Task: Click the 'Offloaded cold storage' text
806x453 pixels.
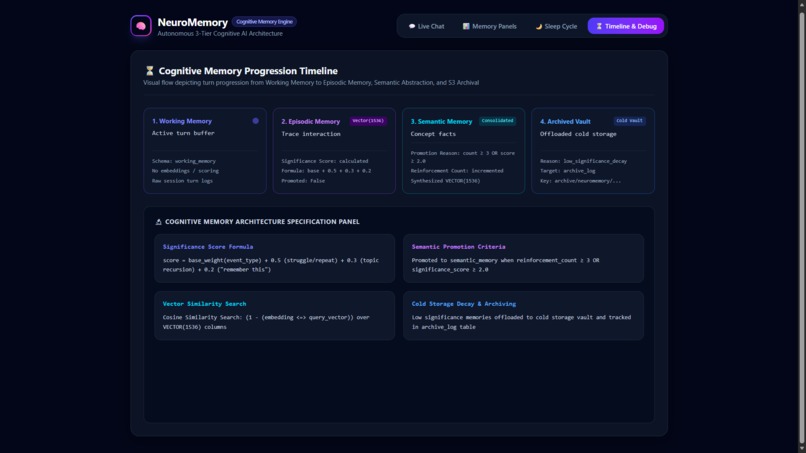Action: click(x=578, y=134)
